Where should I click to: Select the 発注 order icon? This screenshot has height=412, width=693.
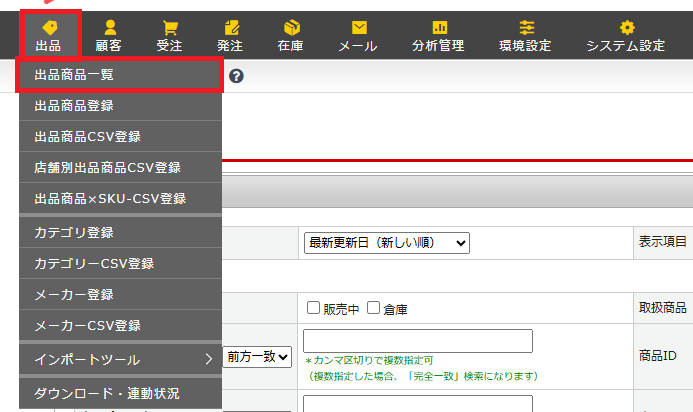(x=231, y=28)
